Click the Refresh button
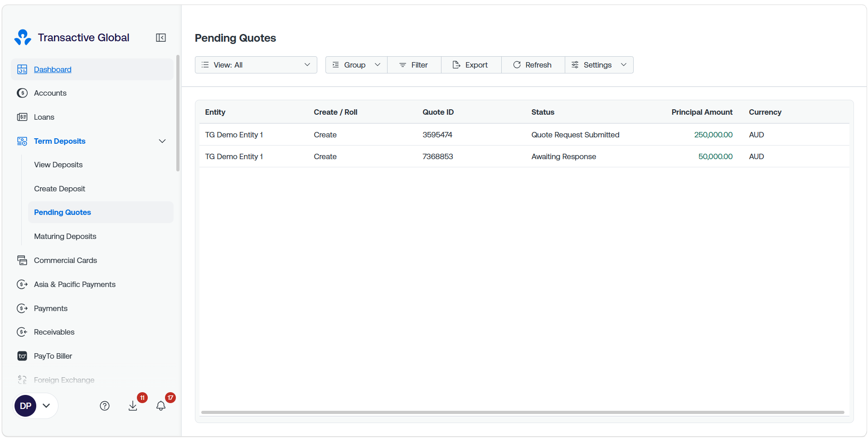Image resolution: width=868 pixels, height=438 pixels. coord(533,65)
